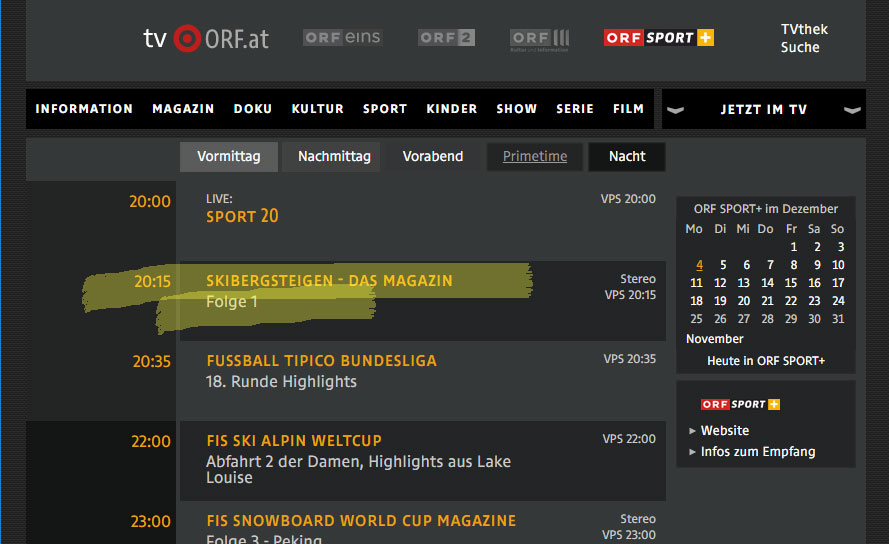Select December 1 in the calendar
This screenshot has width=889, height=544.
(x=794, y=247)
